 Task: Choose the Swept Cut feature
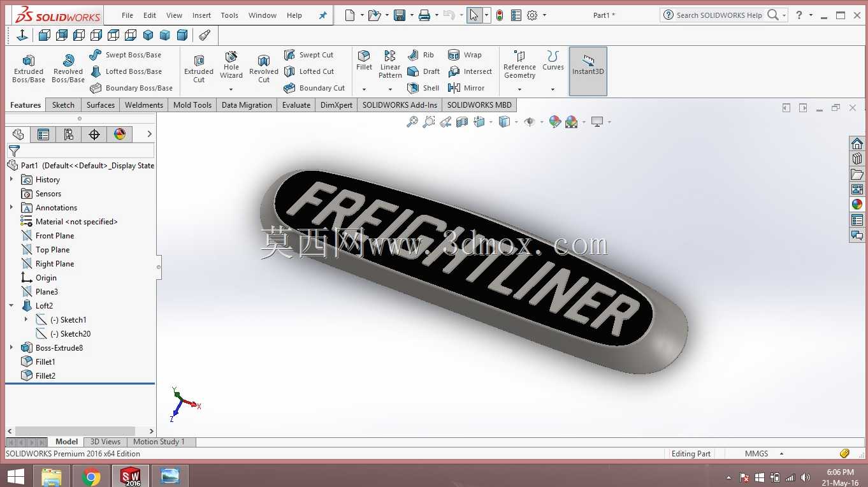coord(309,55)
